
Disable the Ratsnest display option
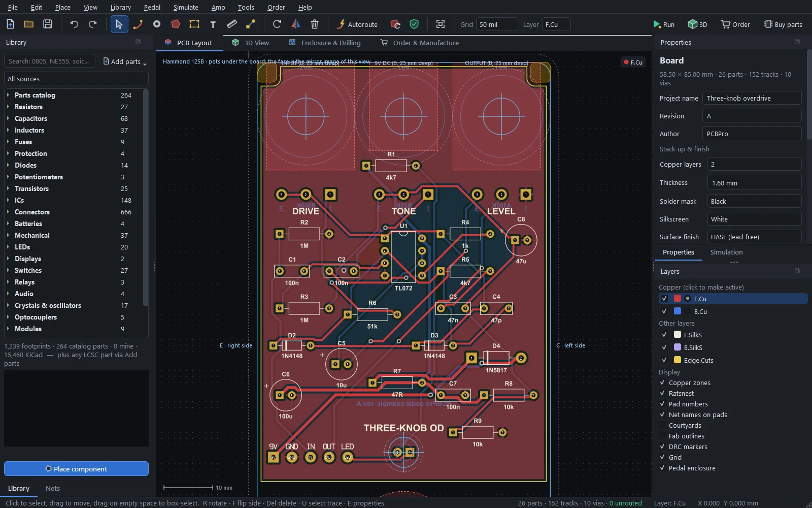662,393
